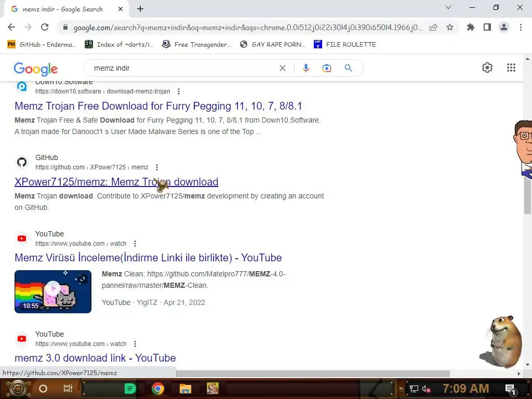The height and width of the screenshot is (399, 532).
Task: Close the memz indir Google Search tab
Action: click(x=121, y=9)
